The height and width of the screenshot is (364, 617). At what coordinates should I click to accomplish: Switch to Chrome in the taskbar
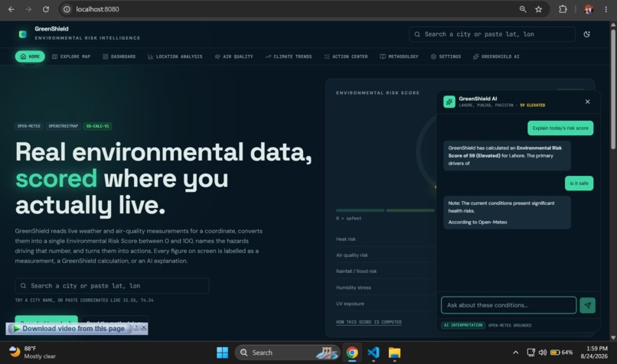(352, 353)
